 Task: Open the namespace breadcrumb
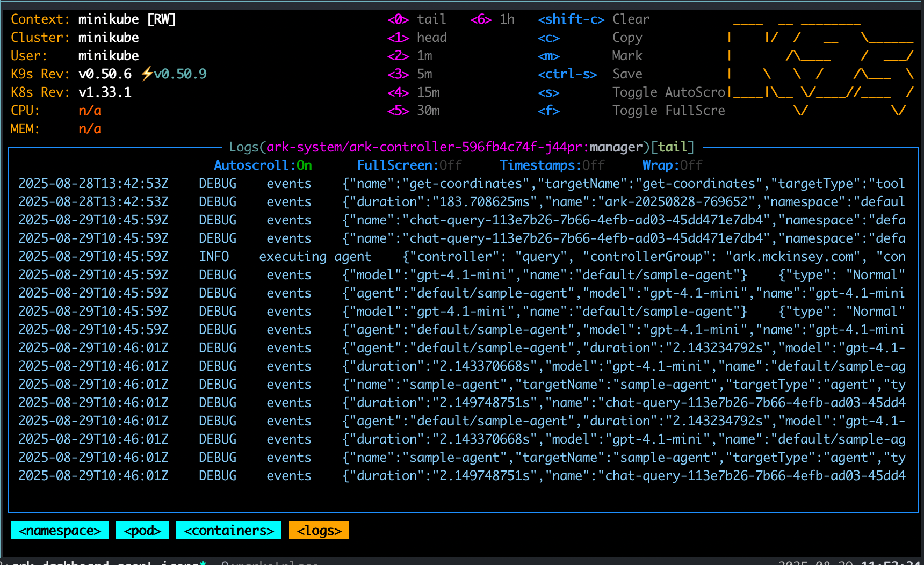59,530
